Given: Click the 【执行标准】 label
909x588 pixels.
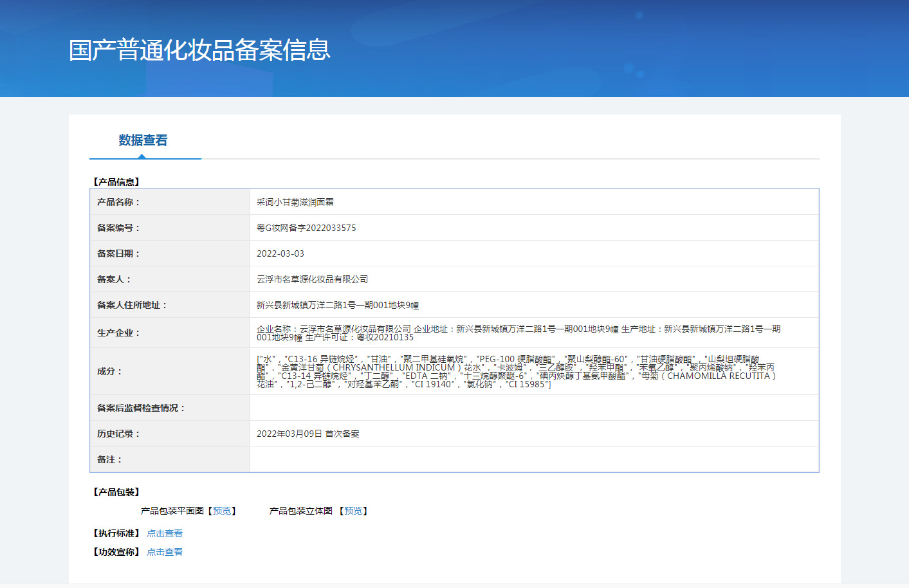Looking at the screenshot, I should click(x=116, y=533).
